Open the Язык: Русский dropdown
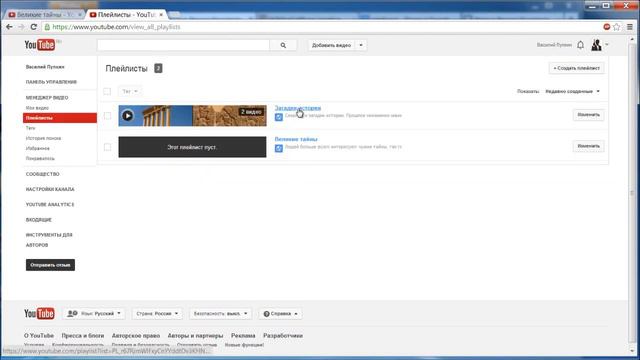 point(94,313)
